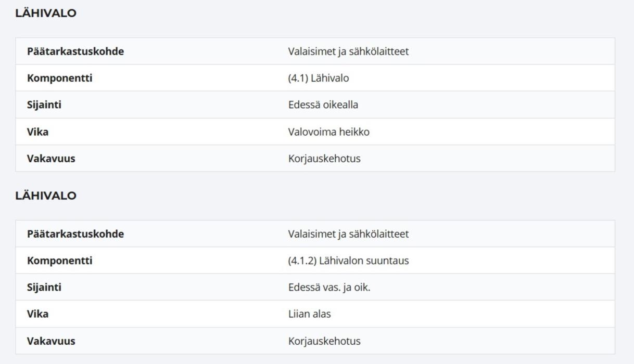Select the Edessä oikealla location text
Image resolution: width=634 pixels, height=364 pixels.
coord(323,105)
